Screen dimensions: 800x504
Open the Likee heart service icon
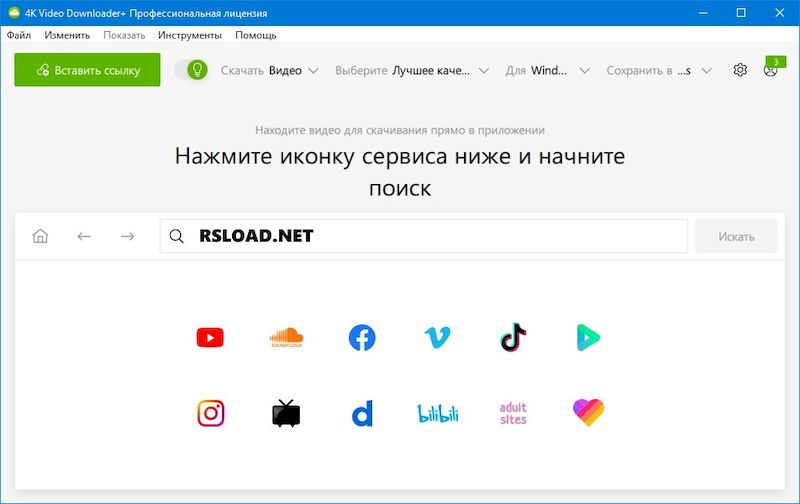(x=588, y=413)
